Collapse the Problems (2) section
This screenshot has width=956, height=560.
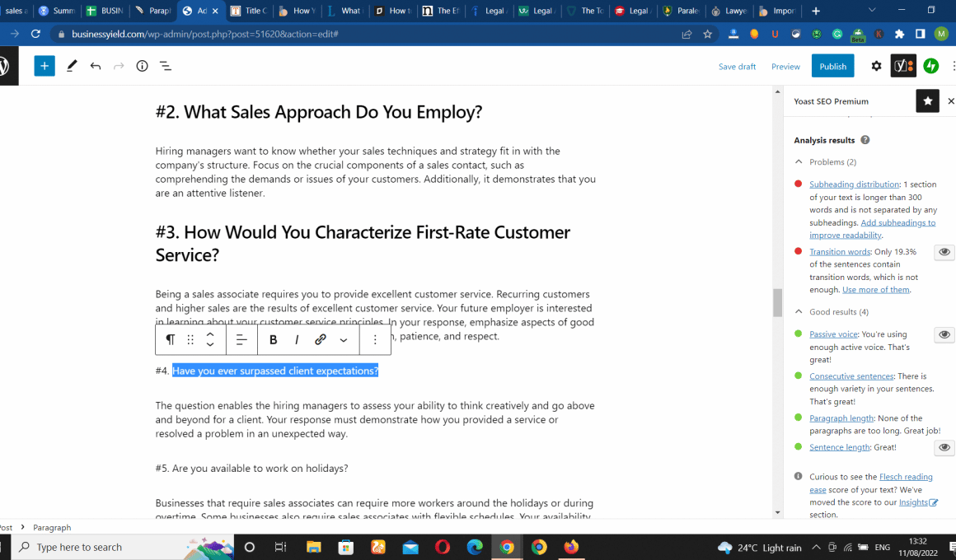799,162
